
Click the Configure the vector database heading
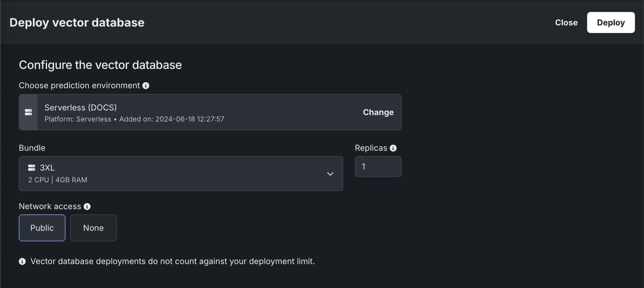(100, 65)
